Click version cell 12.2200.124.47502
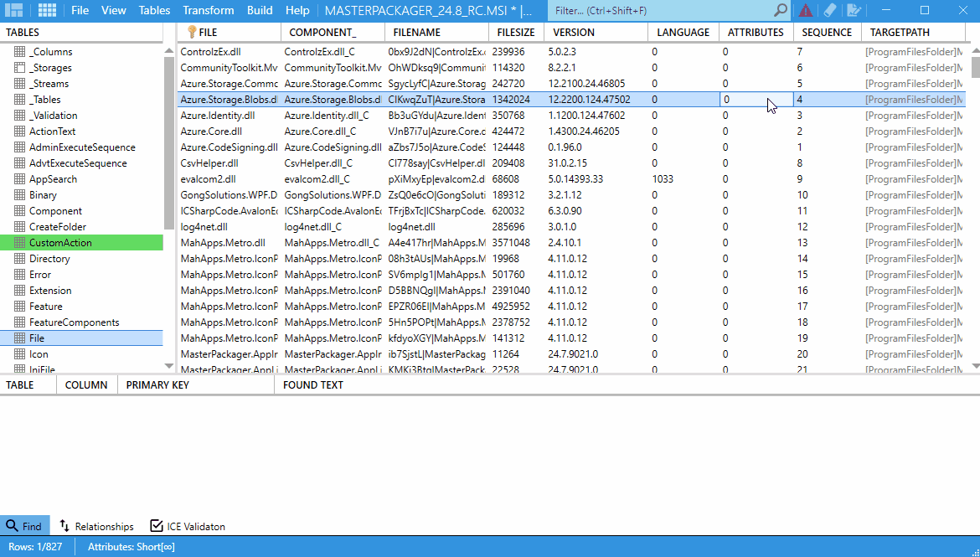Screen dimensions: 980x557 (x=596, y=100)
